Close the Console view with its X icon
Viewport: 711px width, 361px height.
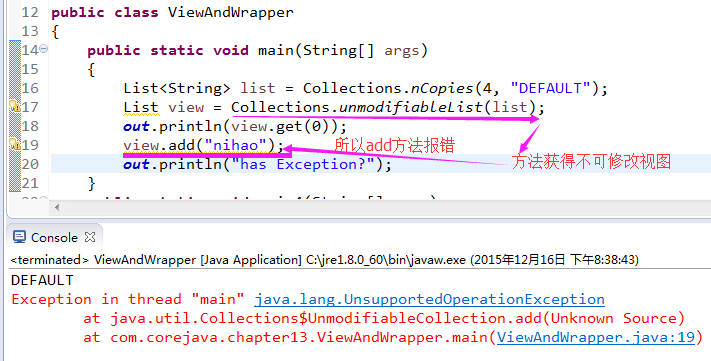pyautogui.click(x=90, y=237)
